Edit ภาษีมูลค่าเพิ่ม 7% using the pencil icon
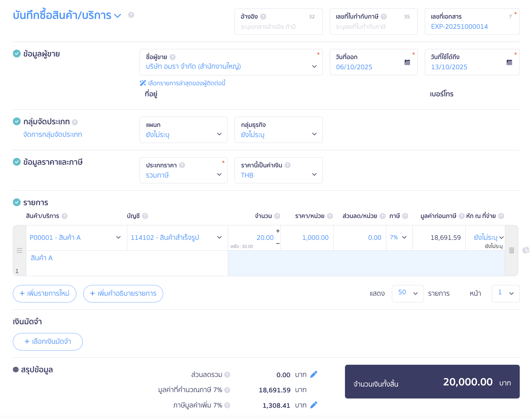The height and width of the screenshot is (418, 532). pyautogui.click(x=314, y=405)
